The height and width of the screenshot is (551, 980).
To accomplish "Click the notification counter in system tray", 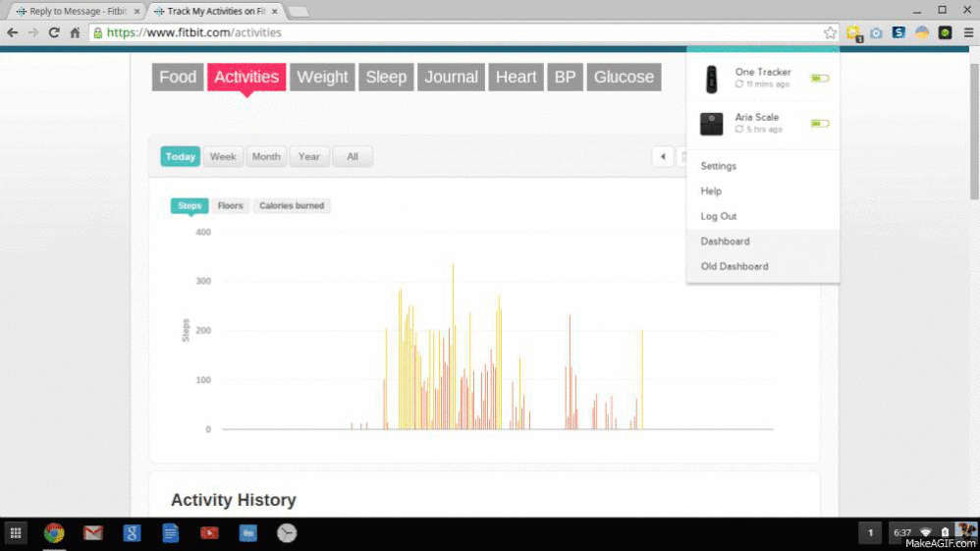I will [x=870, y=533].
